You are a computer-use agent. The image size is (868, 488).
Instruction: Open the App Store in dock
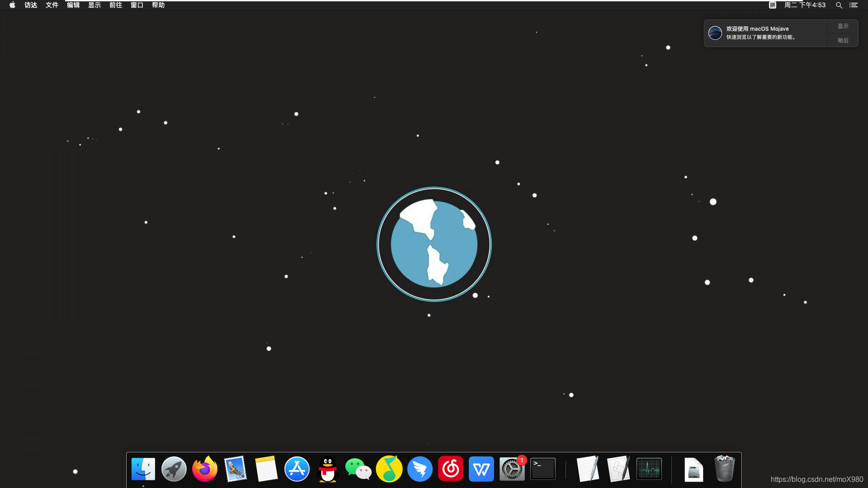pyautogui.click(x=297, y=469)
